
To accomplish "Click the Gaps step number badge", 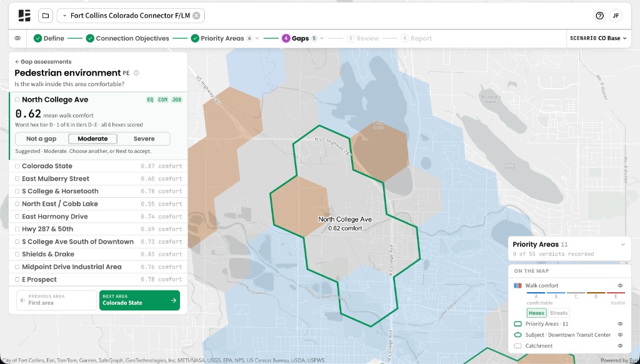I will click(x=286, y=38).
